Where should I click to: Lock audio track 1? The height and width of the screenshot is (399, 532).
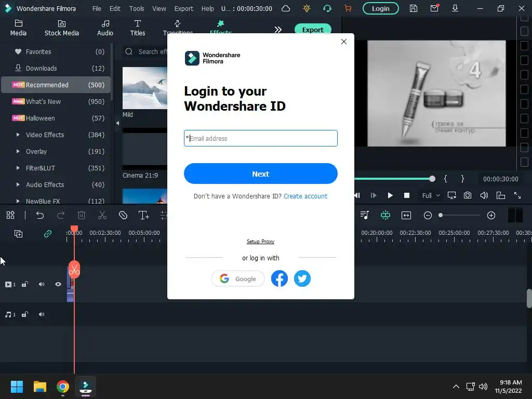25,314
